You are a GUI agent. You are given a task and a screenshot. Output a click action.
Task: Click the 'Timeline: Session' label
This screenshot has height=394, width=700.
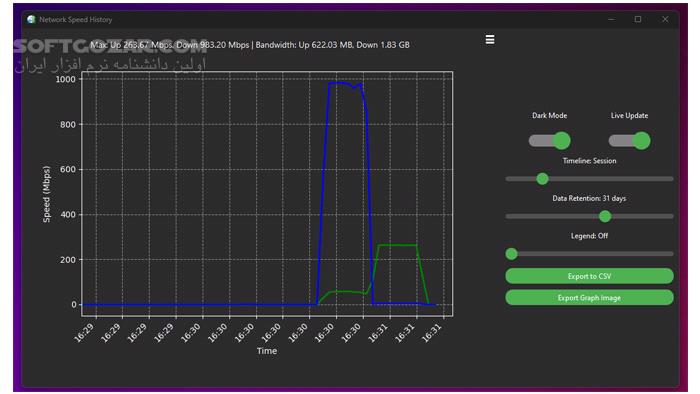click(x=589, y=161)
